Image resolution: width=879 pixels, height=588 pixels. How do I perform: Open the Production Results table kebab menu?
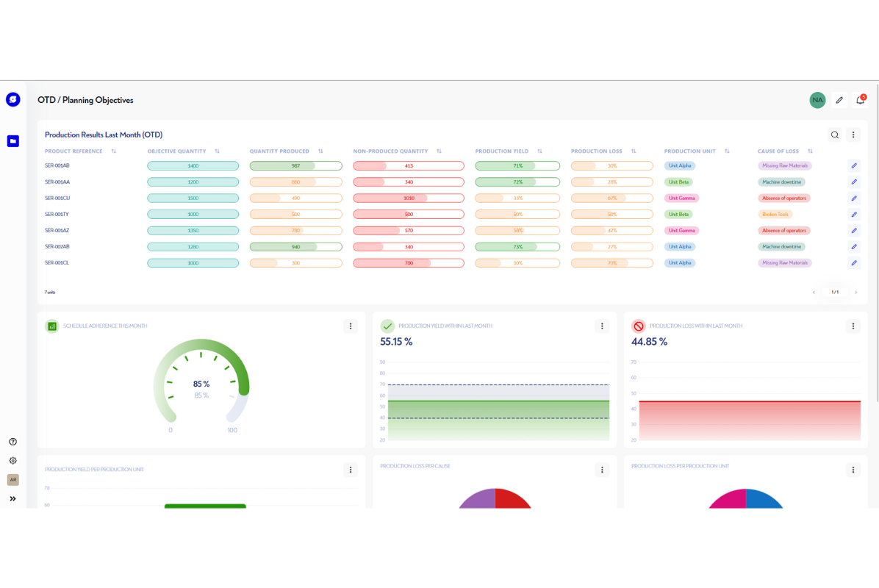point(853,135)
